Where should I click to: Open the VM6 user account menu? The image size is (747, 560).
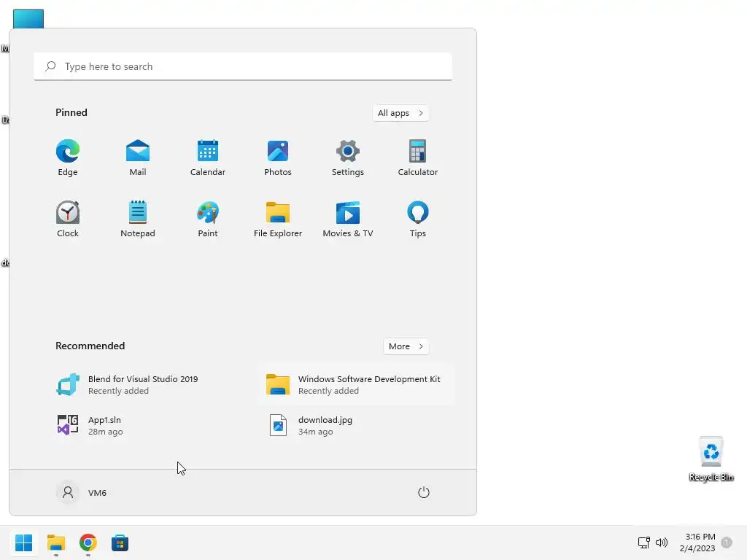[82, 492]
